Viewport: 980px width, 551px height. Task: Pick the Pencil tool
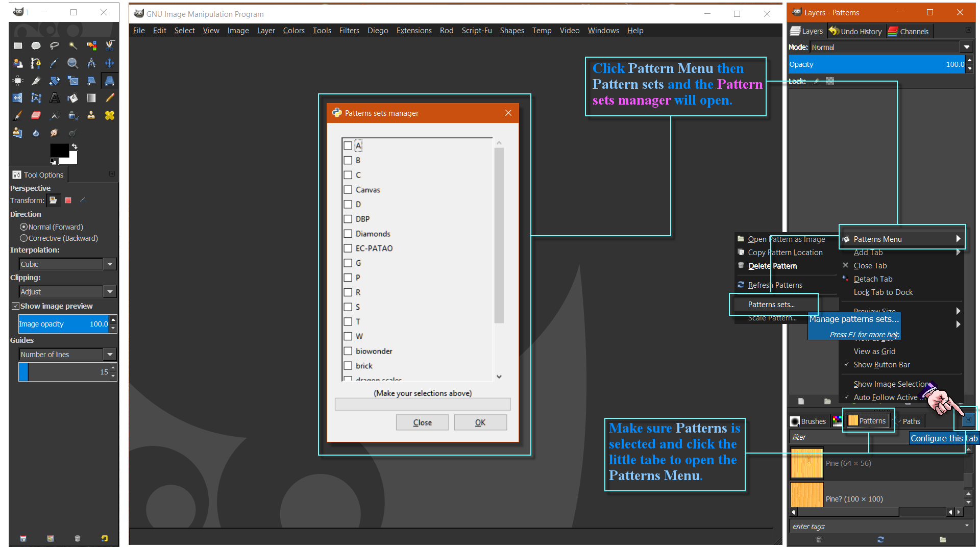[110, 98]
